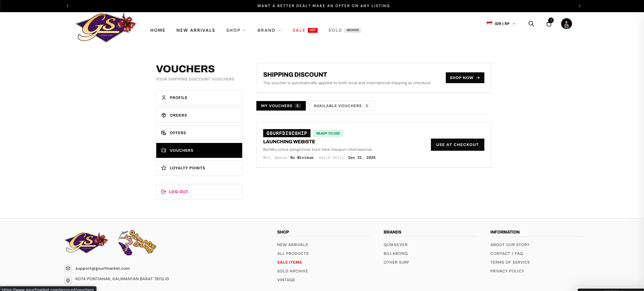Select Vouchers in the account sidebar

pyautogui.click(x=199, y=150)
